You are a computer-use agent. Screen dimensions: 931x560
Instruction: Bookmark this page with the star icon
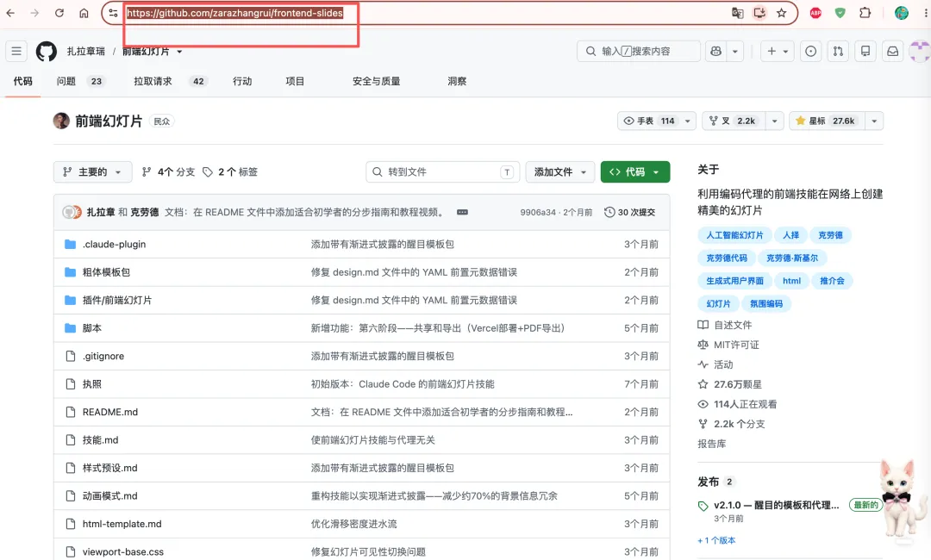pos(781,12)
